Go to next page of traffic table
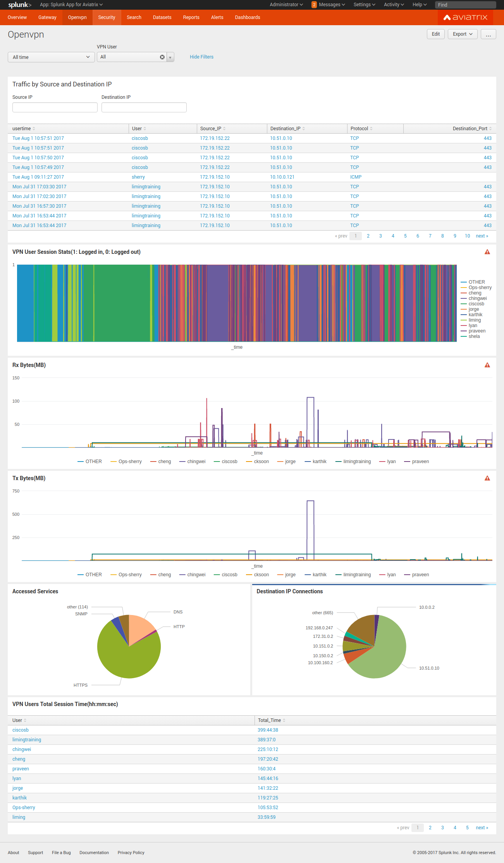Screen dimensions: 504x863 pyautogui.click(x=482, y=236)
